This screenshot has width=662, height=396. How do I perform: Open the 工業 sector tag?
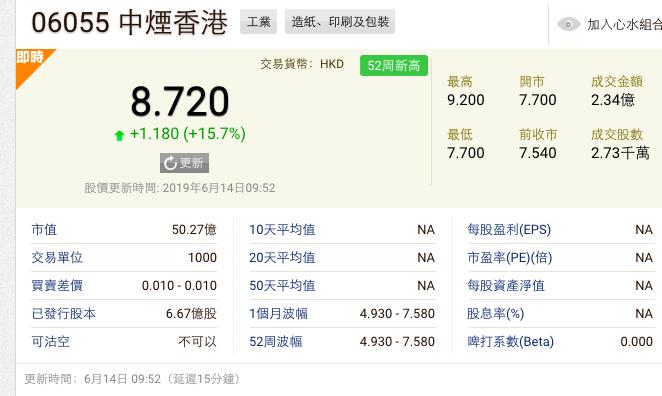point(258,22)
